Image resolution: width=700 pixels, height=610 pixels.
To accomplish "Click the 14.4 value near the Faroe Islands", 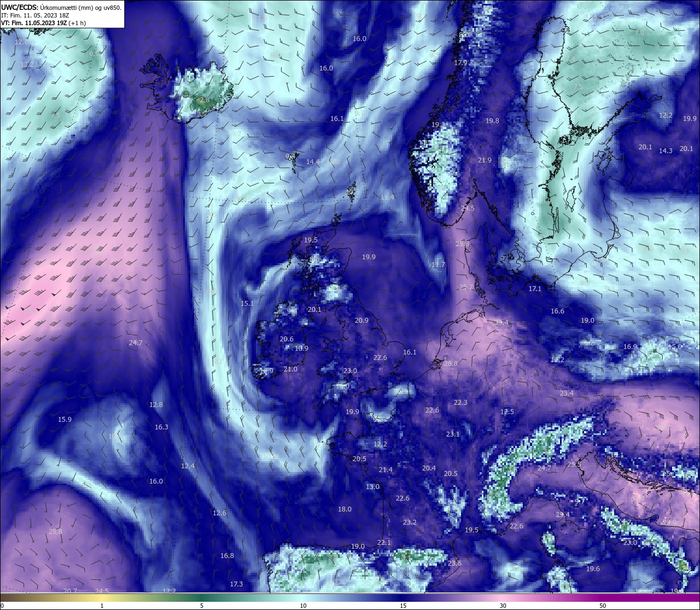I will (x=313, y=162).
